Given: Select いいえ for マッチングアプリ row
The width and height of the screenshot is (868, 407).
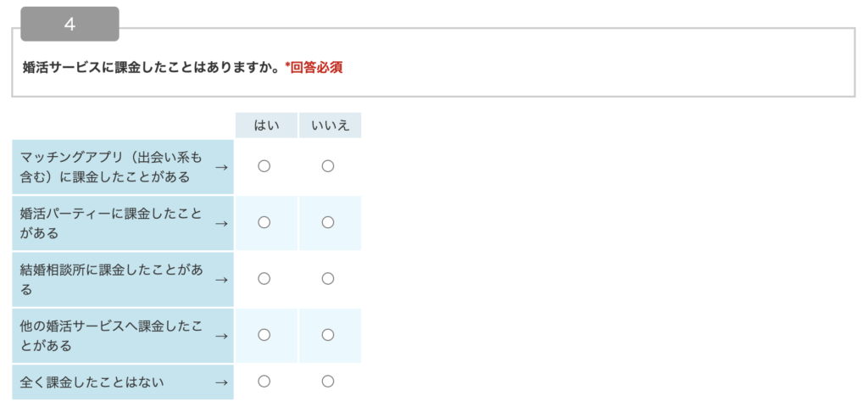Looking at the screenshot, I should (x=328, y=166).
